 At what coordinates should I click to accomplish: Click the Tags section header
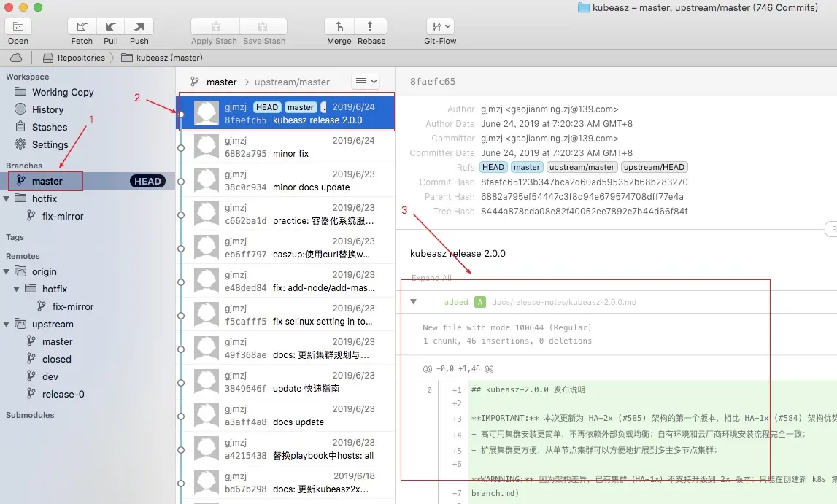[15, 237]
